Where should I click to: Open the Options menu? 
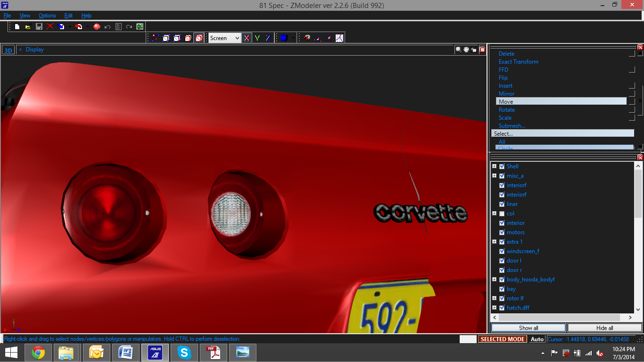pos(47,16)
